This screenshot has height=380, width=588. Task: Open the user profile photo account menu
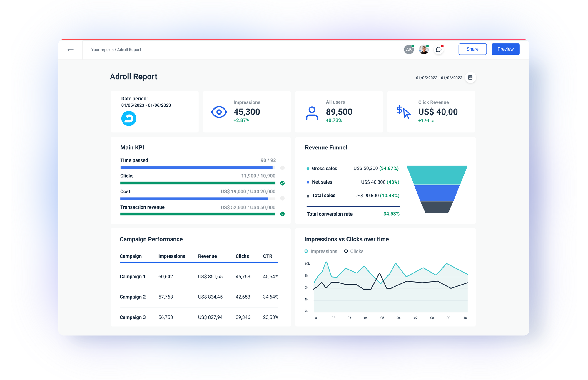424,49
